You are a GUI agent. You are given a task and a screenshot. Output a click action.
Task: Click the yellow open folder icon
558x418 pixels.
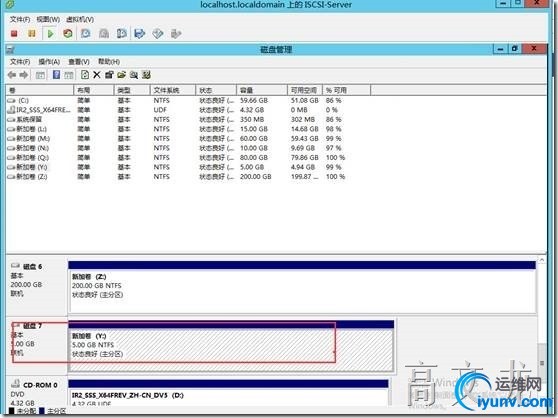click(122, 74)
